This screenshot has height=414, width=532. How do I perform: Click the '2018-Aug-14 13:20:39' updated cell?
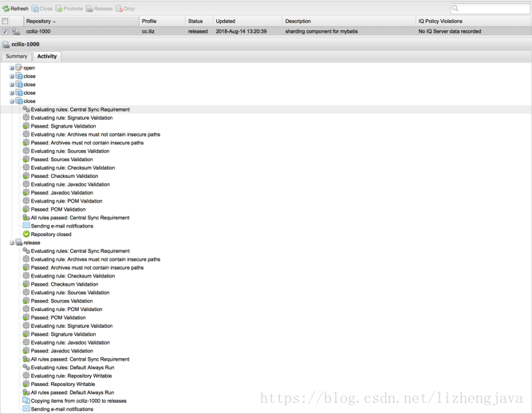(241, 31)
